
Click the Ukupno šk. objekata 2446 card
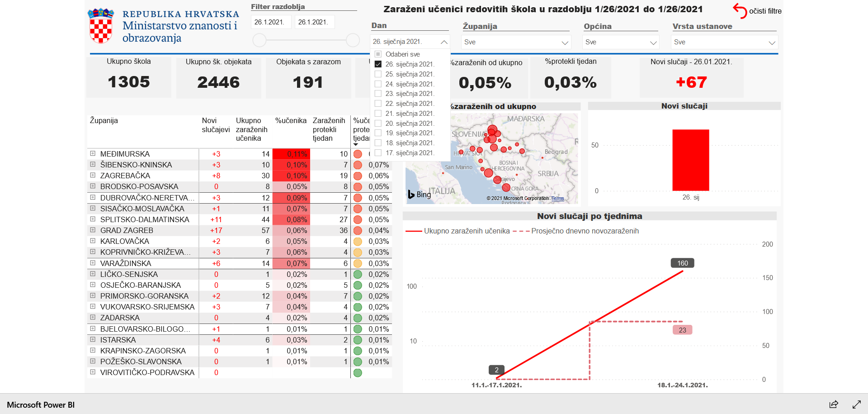(218, 77)
